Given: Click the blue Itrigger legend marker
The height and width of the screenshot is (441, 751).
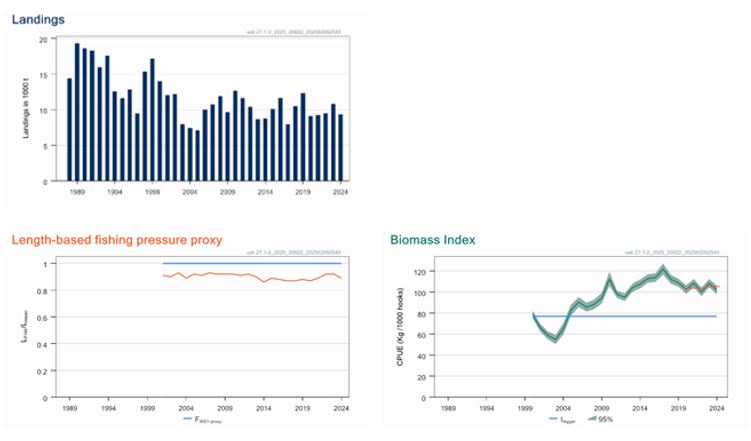Looking at the screenshot, I should (553, 419).
